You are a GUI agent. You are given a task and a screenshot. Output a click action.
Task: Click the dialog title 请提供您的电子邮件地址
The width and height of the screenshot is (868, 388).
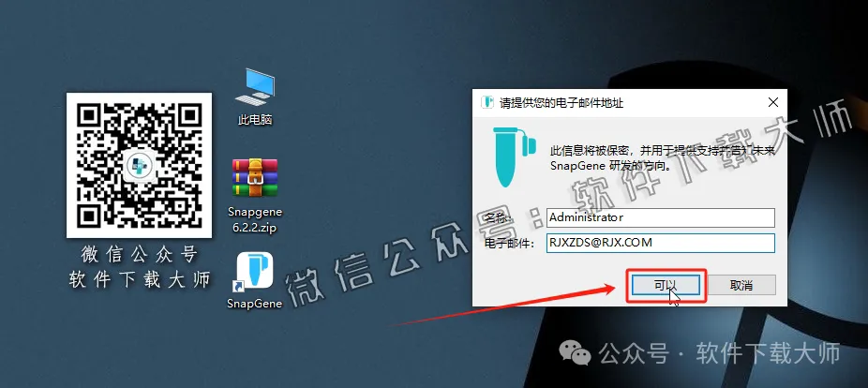coord(561,103)
